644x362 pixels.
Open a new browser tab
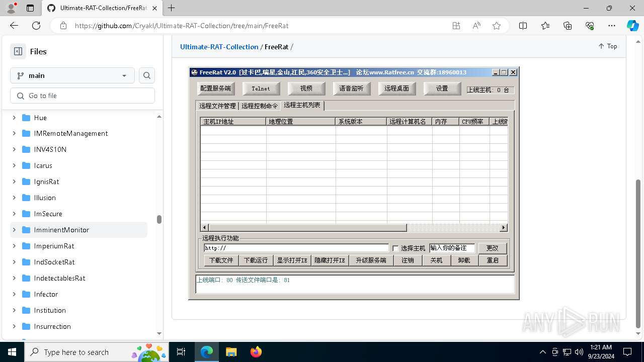172,8
